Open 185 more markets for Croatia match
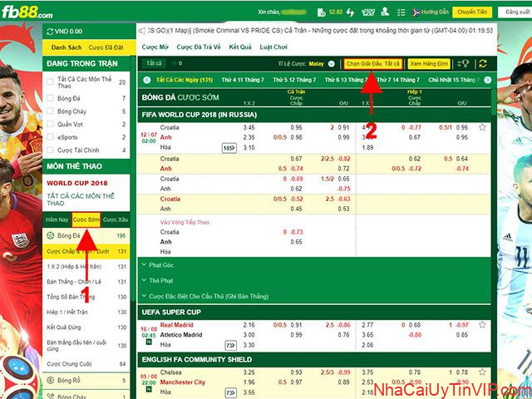This screenshot has height=399, width=532. pyautogui.click(x=229, y=148)
